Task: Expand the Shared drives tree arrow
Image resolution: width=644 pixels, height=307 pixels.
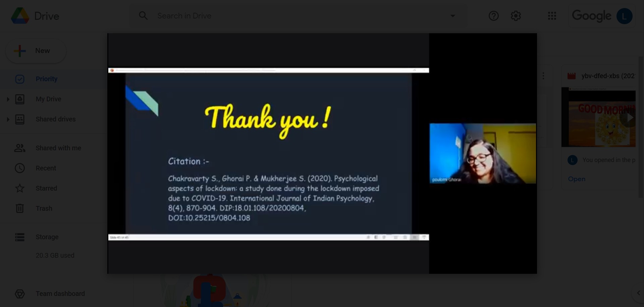Action: (8, 119)
